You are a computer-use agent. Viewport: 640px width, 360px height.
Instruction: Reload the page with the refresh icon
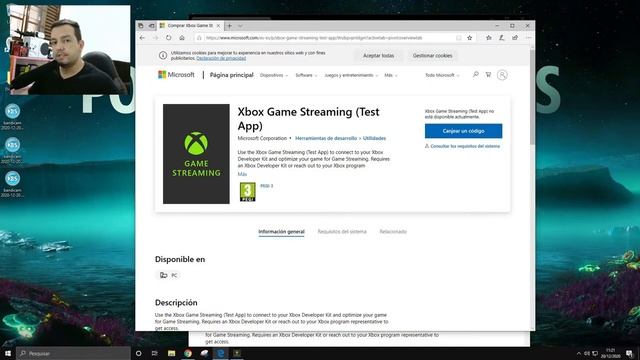point(168,38)
